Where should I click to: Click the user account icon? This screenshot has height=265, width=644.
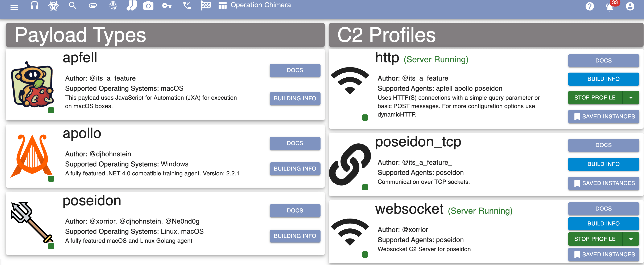click(x=630, y=7)
